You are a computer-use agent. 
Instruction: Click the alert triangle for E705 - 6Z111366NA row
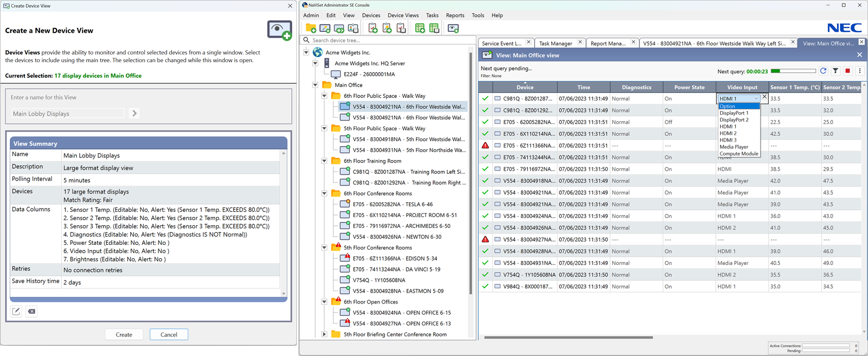pyautogui.click(x=485, y=146)
